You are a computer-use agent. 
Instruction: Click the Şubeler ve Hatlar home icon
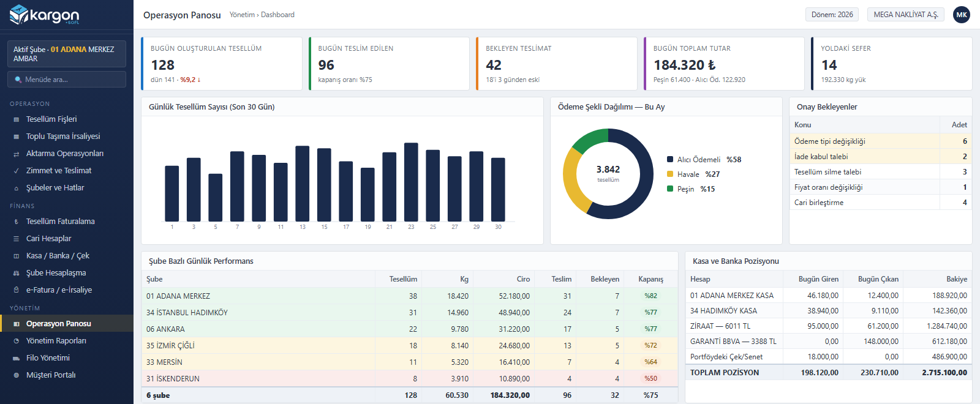[x=17, y=188]
